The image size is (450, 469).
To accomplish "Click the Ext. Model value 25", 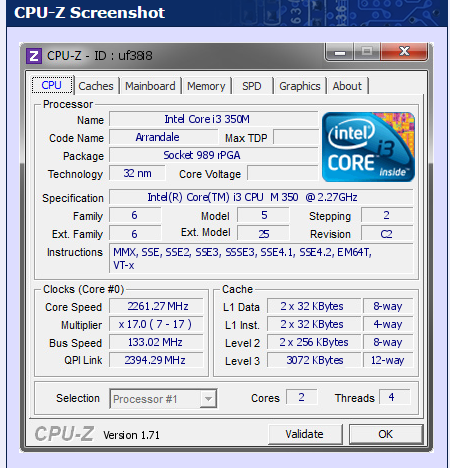I will pos(263,234).
